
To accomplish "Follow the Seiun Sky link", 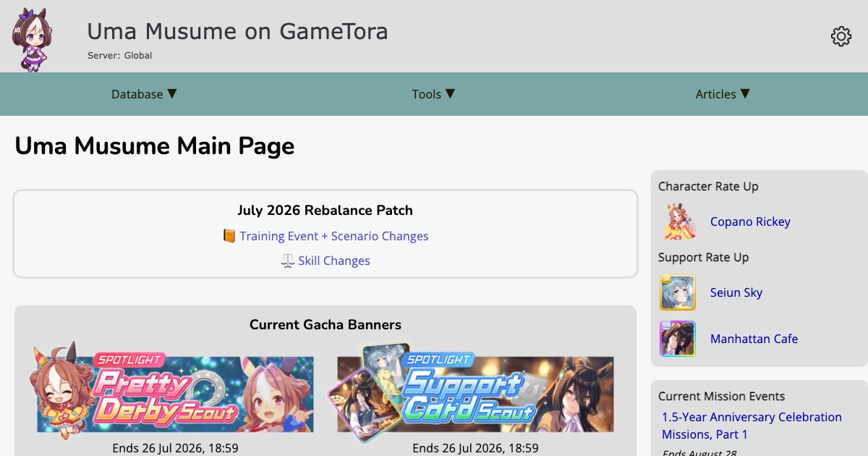I will [736, 292].
